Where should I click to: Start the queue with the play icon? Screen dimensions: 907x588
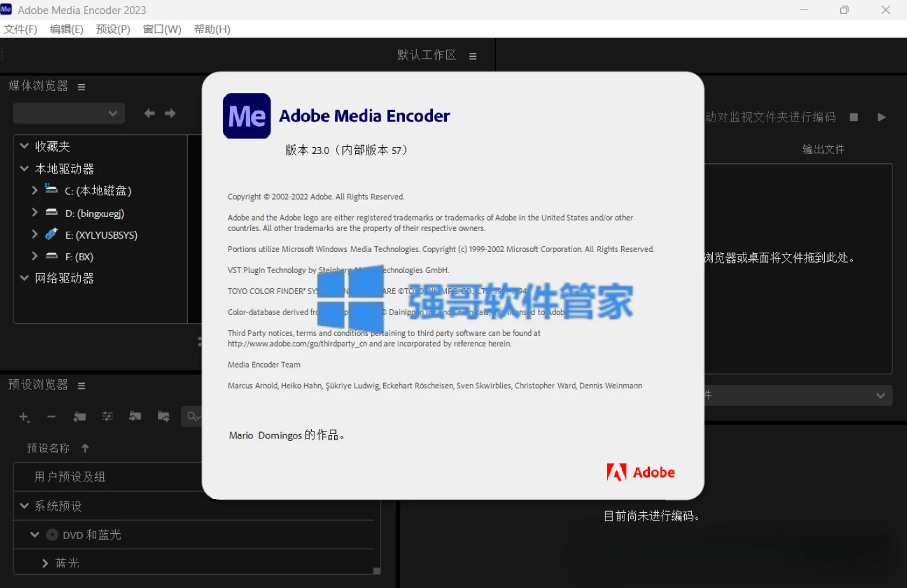(882, 117)
